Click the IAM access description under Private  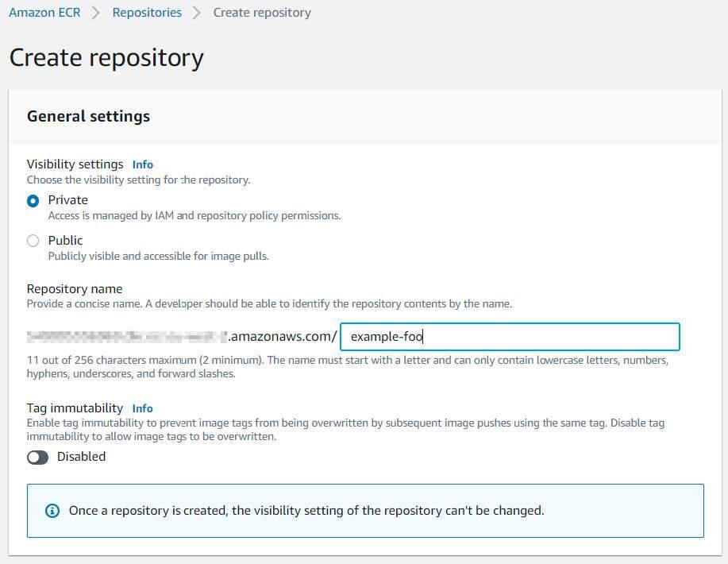pyautogui.click(x=195, y=215)
